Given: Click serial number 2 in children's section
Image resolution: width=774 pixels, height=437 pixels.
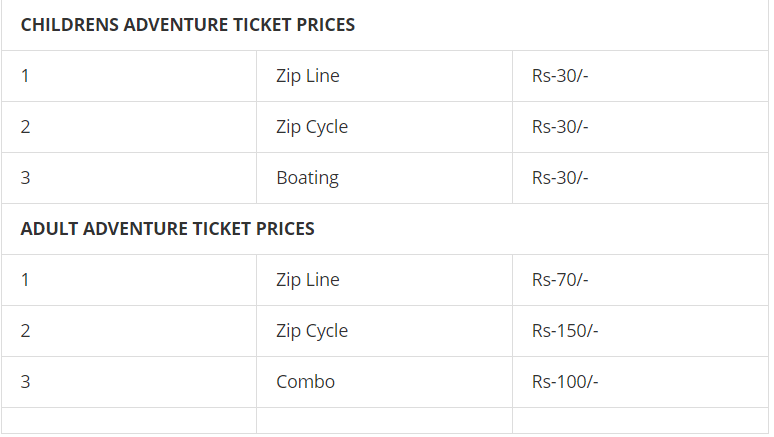Looking at the screenshot, I should pos(25,127).
